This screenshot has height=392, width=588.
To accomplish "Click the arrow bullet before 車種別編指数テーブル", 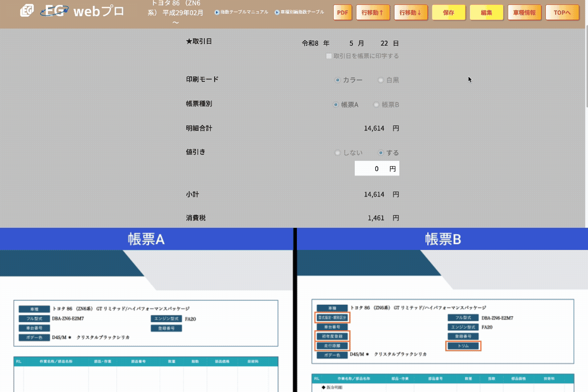I will [x=277, y=12].
